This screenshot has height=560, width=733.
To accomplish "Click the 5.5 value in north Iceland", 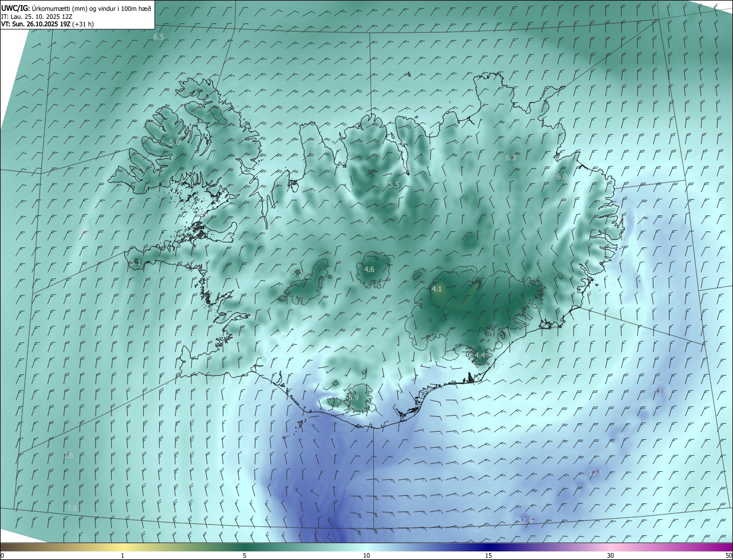I will (x=394, y=184).
